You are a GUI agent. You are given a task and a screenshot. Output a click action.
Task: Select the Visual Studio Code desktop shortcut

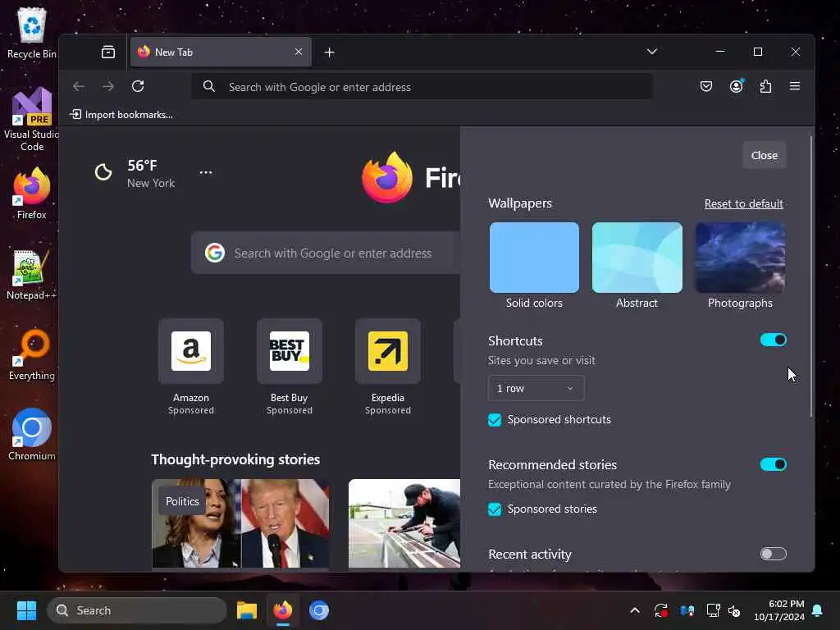[32, 120]
